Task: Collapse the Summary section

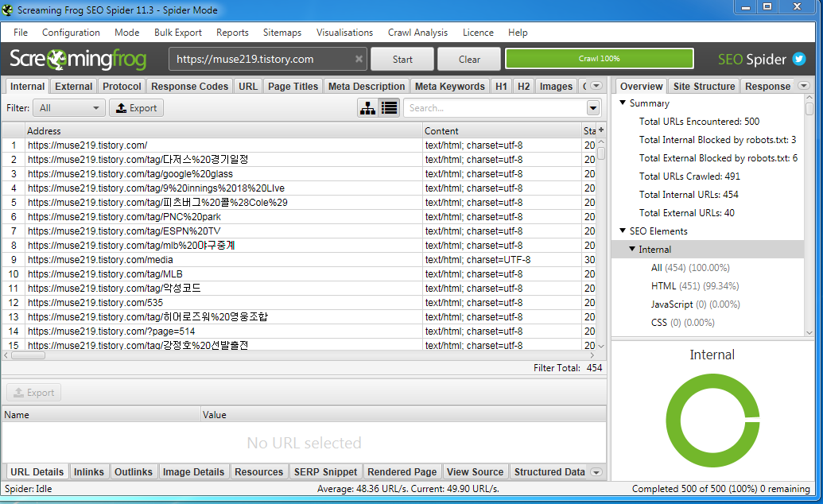Action: 623,103
